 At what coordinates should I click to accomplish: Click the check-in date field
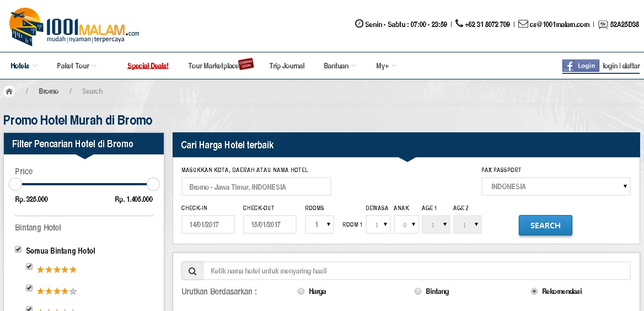tap(208, 224)
